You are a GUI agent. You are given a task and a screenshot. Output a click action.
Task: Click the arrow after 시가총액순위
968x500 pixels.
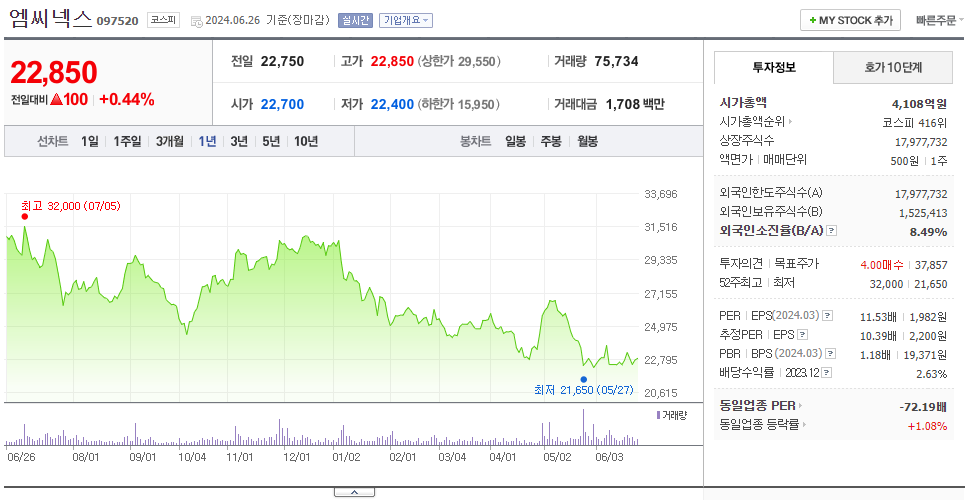790,122
